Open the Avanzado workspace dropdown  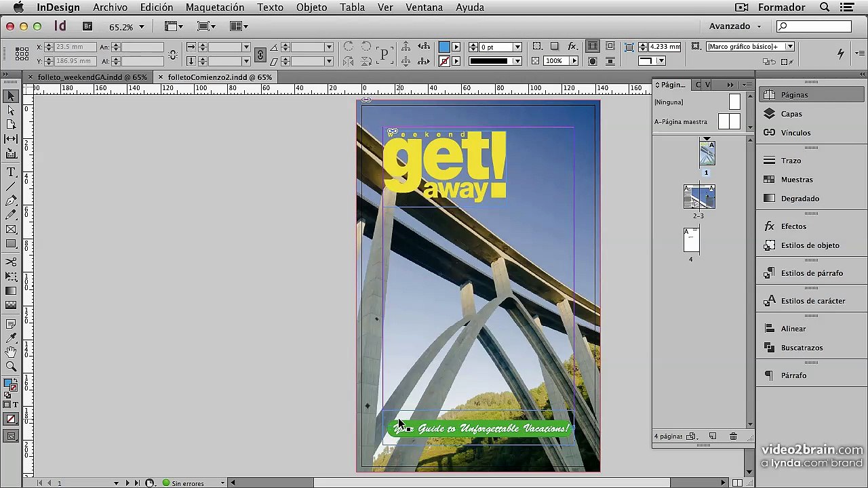point(735,26)
